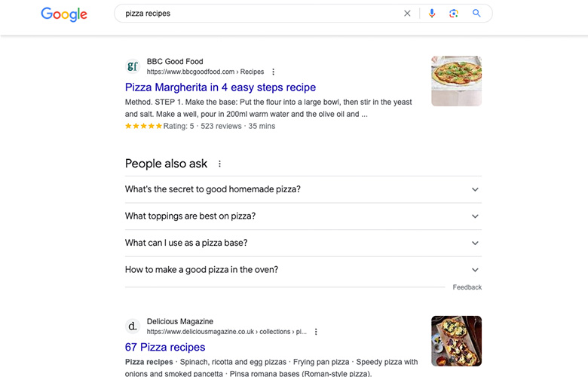Start voice search with microphone icon
Screen dimensions: 588x377
pos(432,14)
